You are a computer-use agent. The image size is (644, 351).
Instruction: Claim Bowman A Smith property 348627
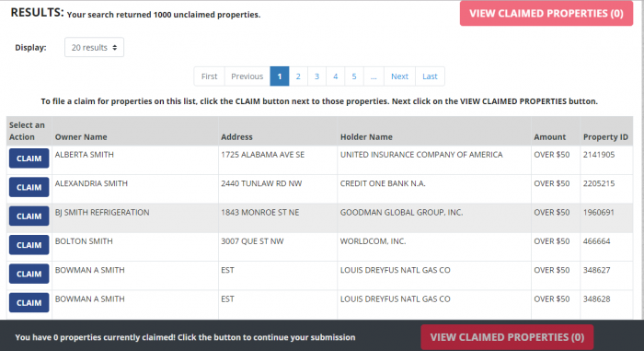(x=29, y=274)
